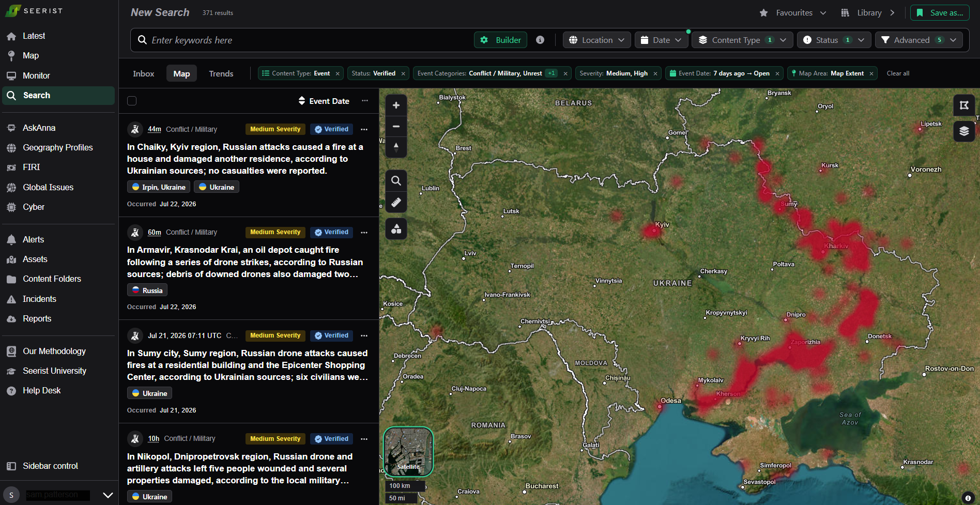Reset the map north compass
The height and width of the screenshot is (505, 980).
(x=396, y=147)
